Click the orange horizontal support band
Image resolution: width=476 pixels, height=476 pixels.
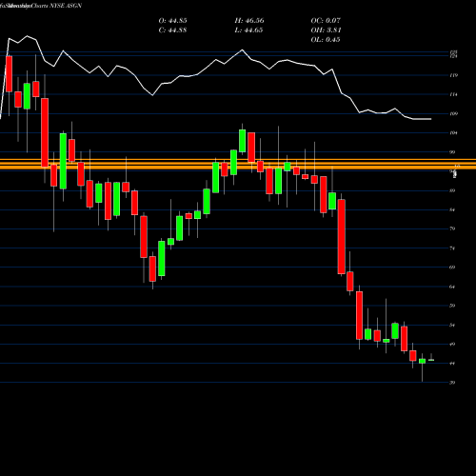point(238,164)
